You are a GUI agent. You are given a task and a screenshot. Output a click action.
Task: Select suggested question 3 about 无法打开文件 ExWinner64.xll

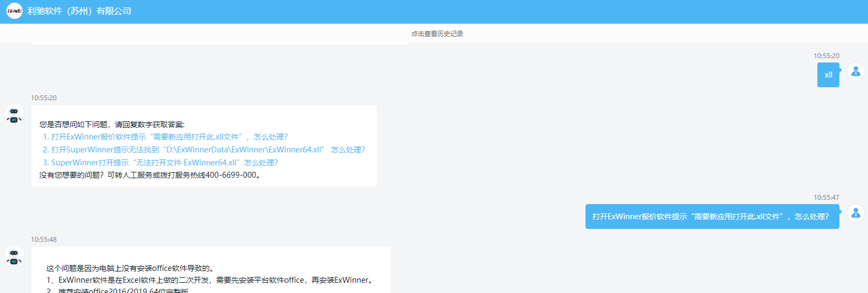click(x=161, y=163)
